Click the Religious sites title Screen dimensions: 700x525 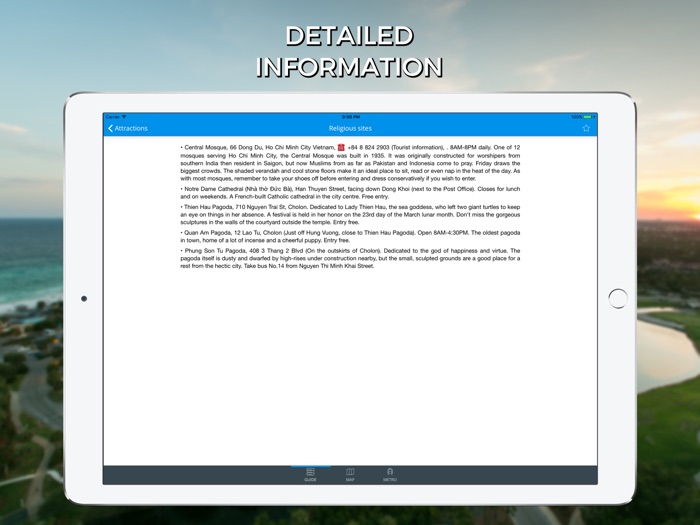tap(350, 128)
